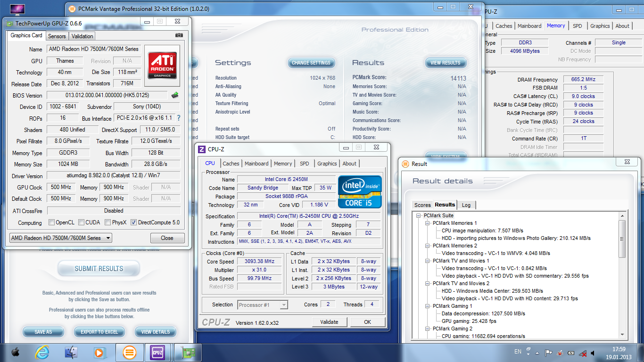Viewport: 644px width, 362px height.
Task: Open the Mainboard tab in front CPU-Z
Action: (256, 164)
